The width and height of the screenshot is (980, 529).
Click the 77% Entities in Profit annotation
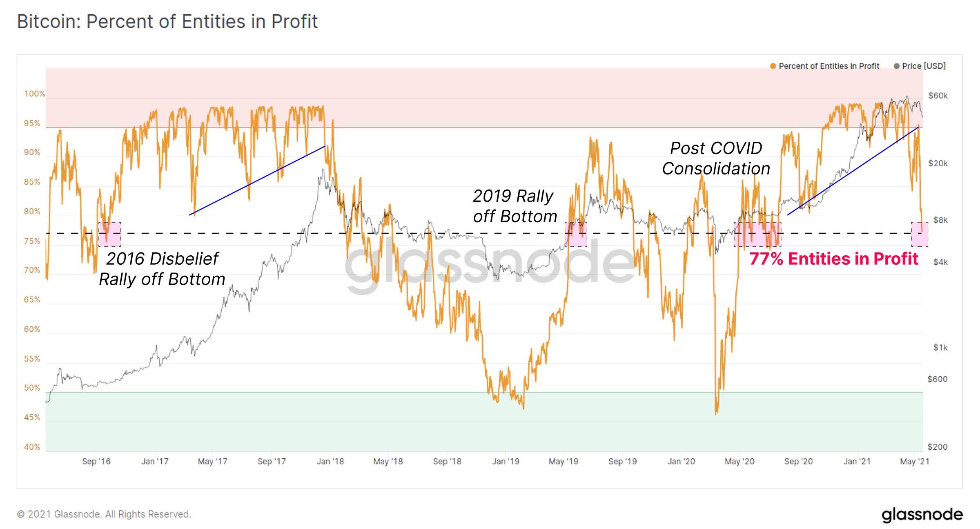point(833,259)
